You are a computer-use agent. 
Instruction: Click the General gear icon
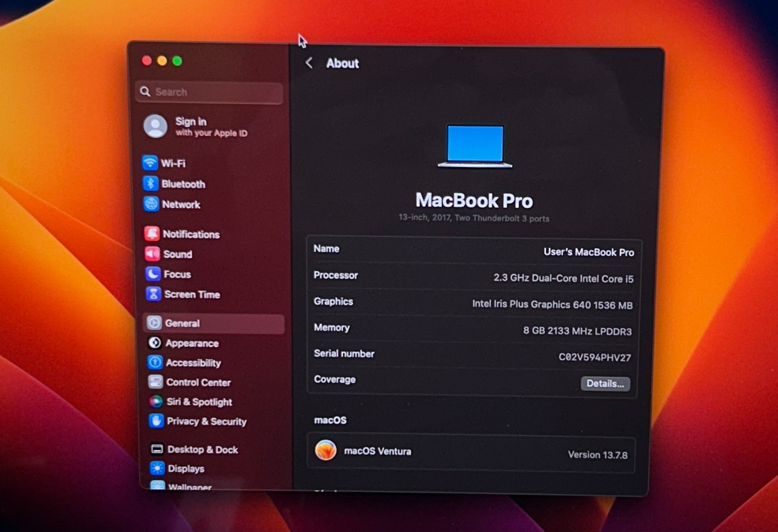[154, 323]
